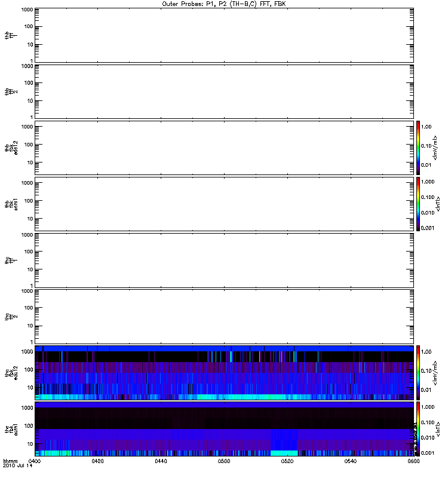448x478 pixels.
Task: Click the '2010 Jul 14' date label
Action: tap(17, 465)
